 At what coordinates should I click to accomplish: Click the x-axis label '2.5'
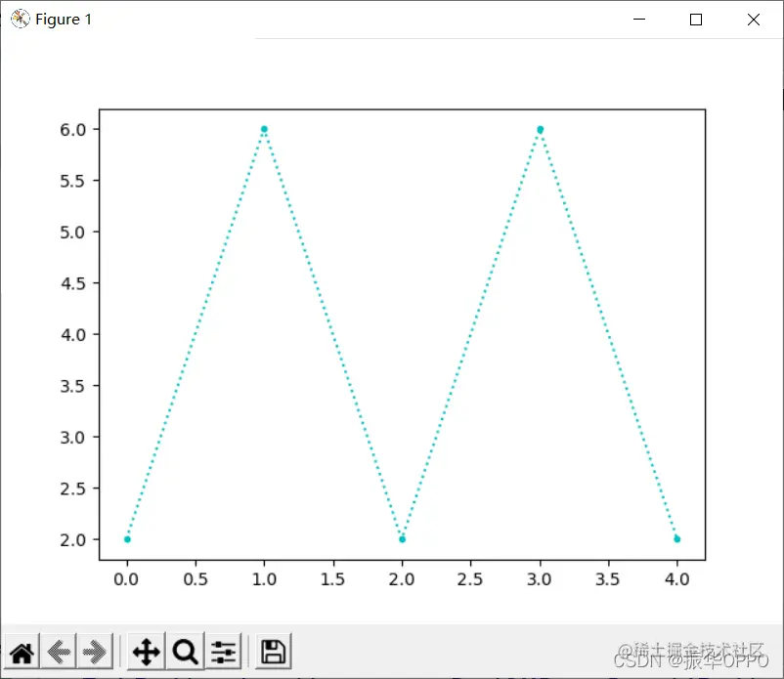[470, 579]
